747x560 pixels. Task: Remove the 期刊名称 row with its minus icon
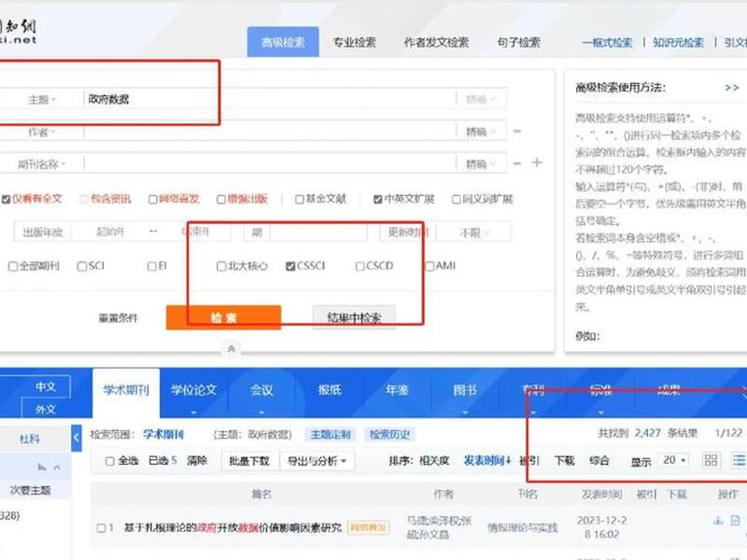click(517, 162)
